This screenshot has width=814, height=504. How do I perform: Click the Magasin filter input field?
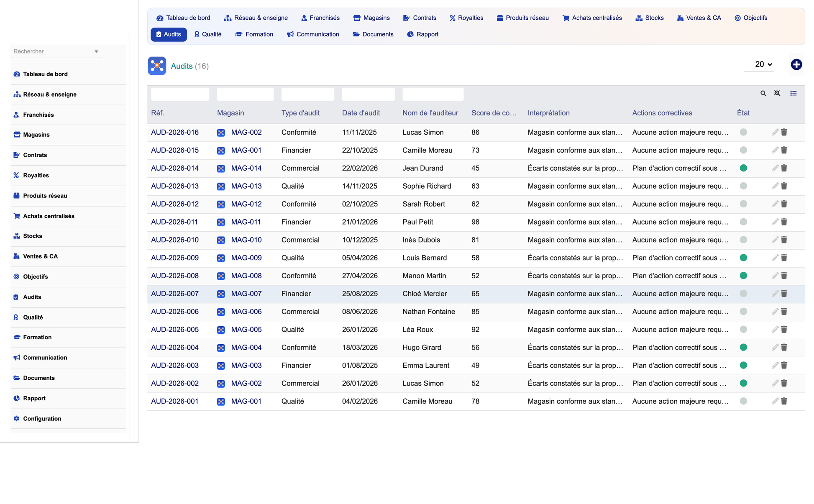245,94
